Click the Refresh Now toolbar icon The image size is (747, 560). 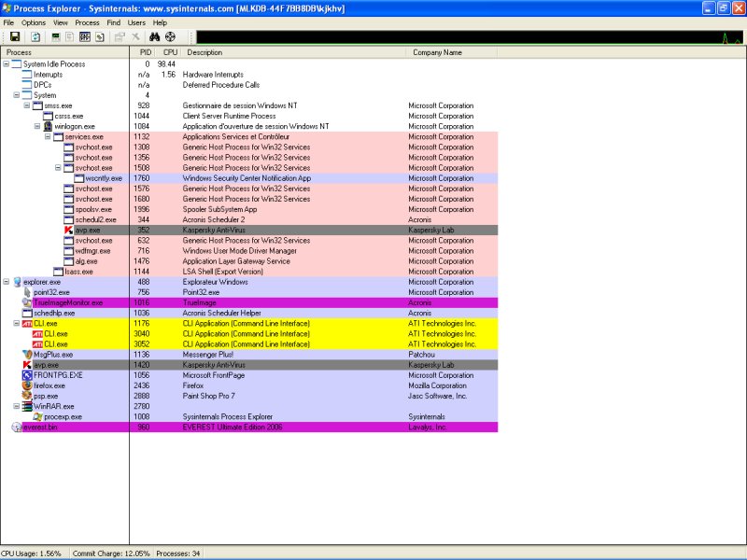tap(35, 36)
